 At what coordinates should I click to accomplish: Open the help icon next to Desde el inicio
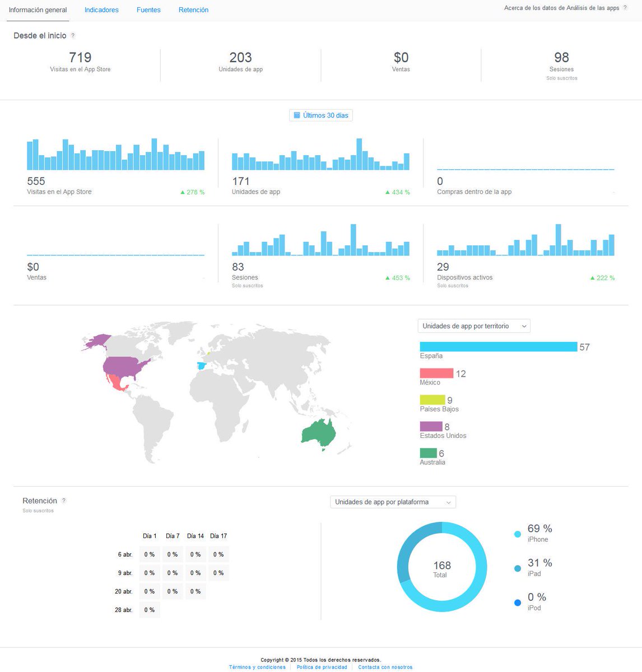point(73,35)
